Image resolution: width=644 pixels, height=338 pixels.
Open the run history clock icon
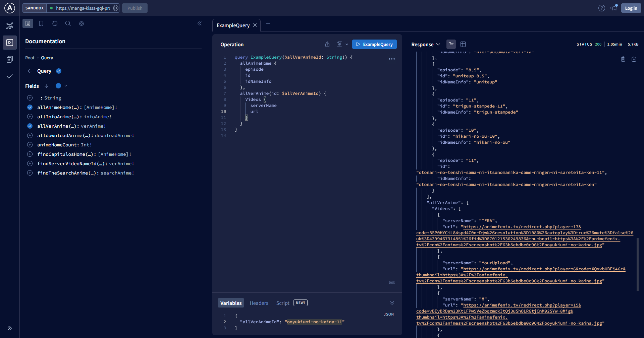pos(55,23)
